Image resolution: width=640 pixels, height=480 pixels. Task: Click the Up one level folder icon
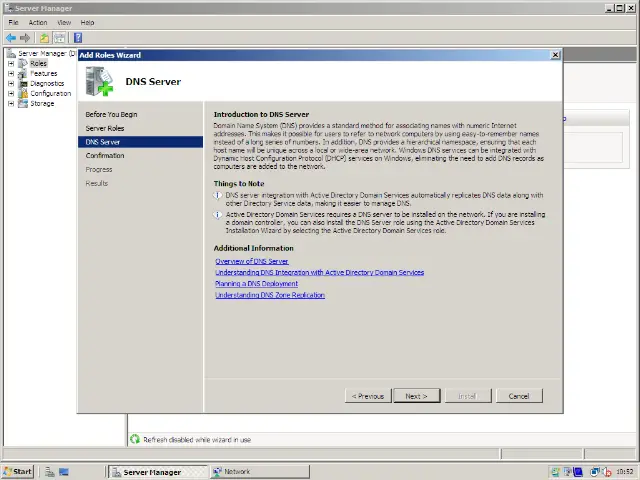pyautogui.click(x=44, y=38)
